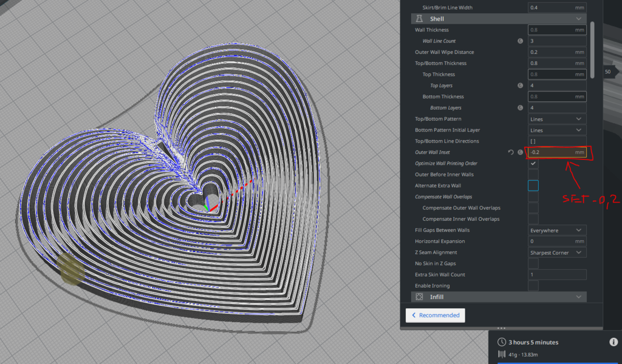Click the info icon beside Wall Line Count
622x364 pixels.
(519, 41)
